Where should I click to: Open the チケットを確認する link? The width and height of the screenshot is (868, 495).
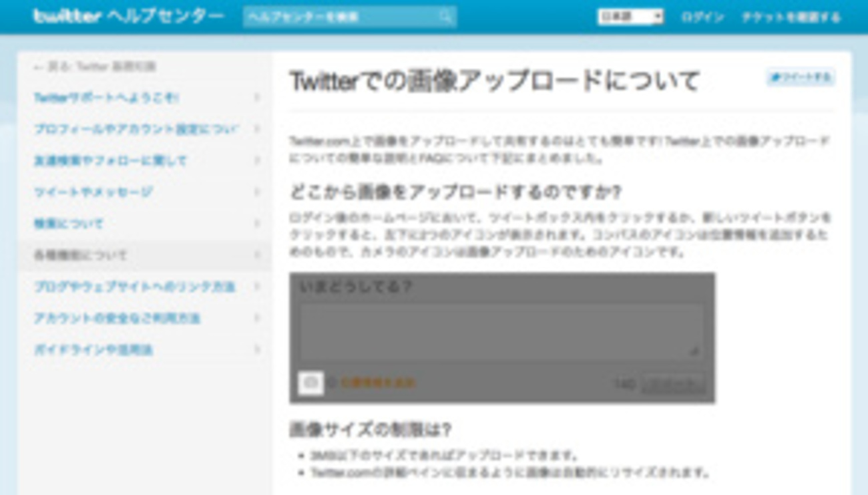click(x=791, y=17)
